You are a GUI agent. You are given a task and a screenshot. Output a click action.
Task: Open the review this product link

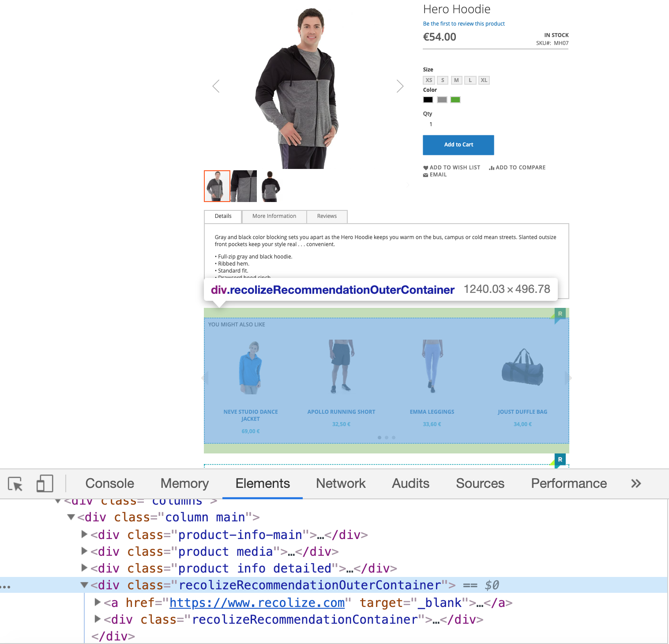[464, 24]
